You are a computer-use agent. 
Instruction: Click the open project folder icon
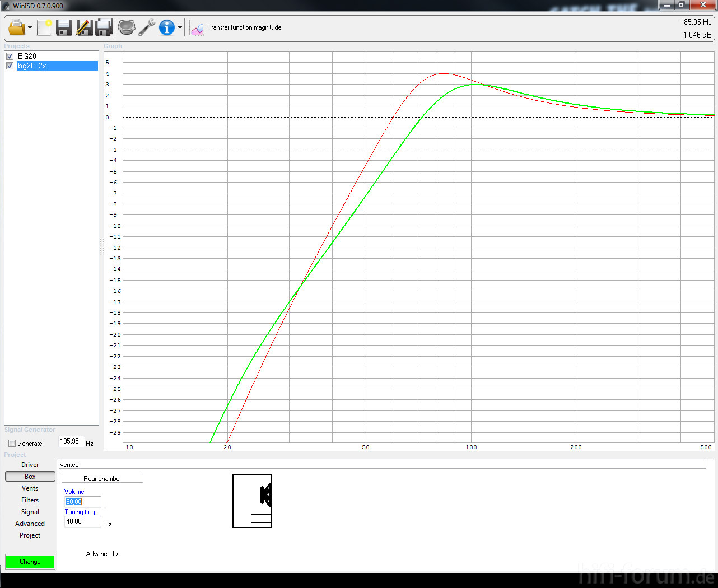pyautogui.click(x=17, y=27)
